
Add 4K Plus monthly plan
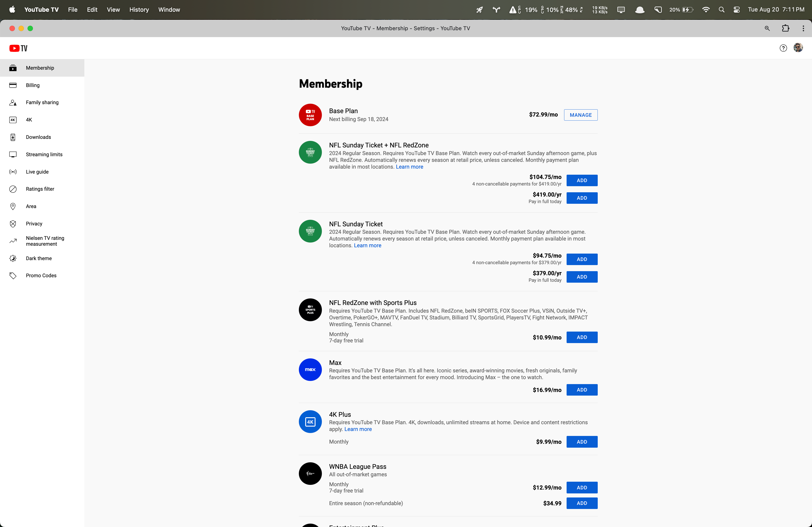pos(582,442)
